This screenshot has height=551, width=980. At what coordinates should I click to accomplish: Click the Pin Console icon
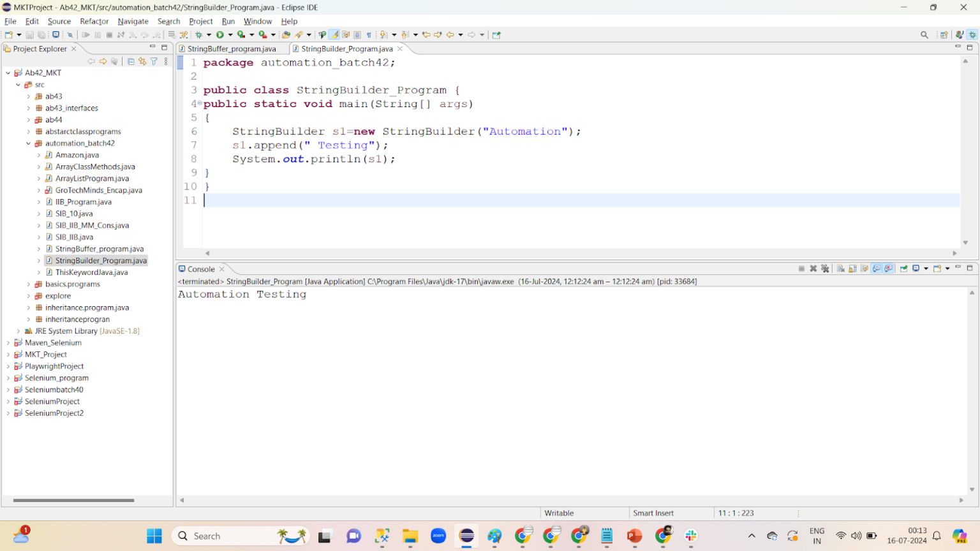(904, 268)
